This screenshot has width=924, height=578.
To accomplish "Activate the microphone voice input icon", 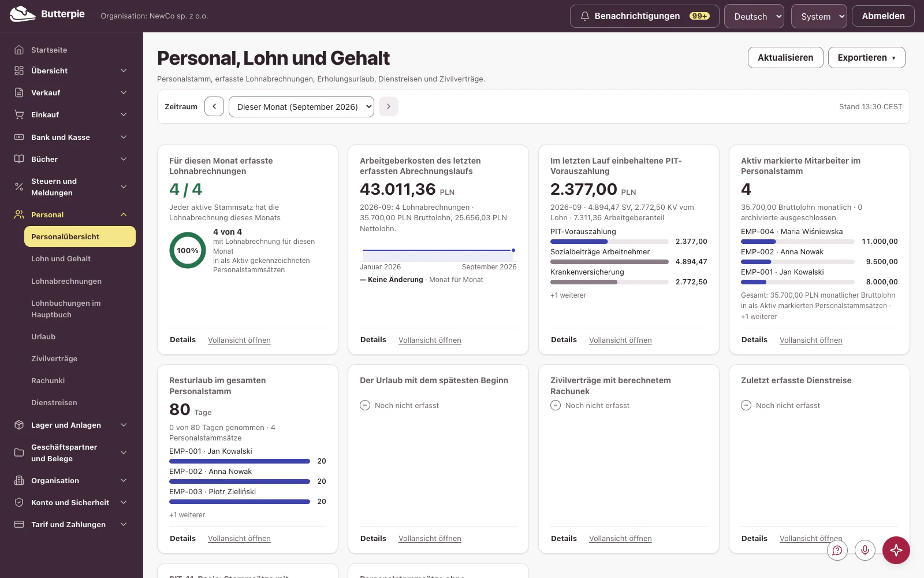I will tap(865, 550).
